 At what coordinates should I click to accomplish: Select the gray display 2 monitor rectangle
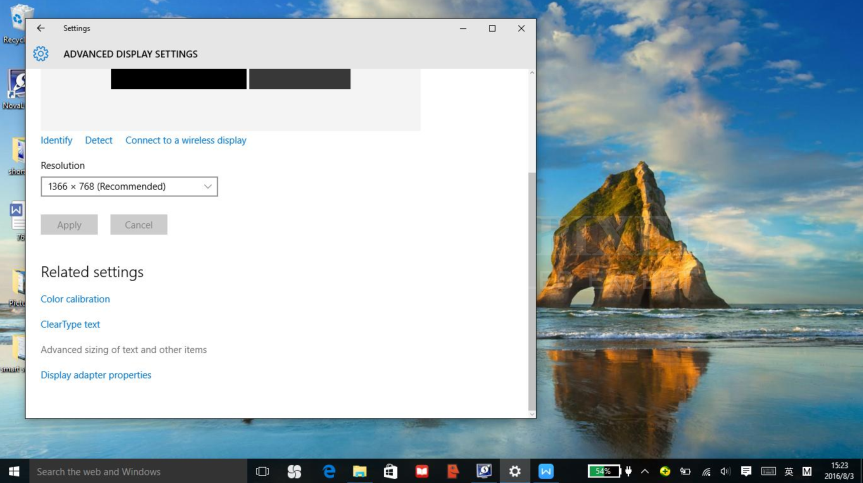click(x=300, y=79)
